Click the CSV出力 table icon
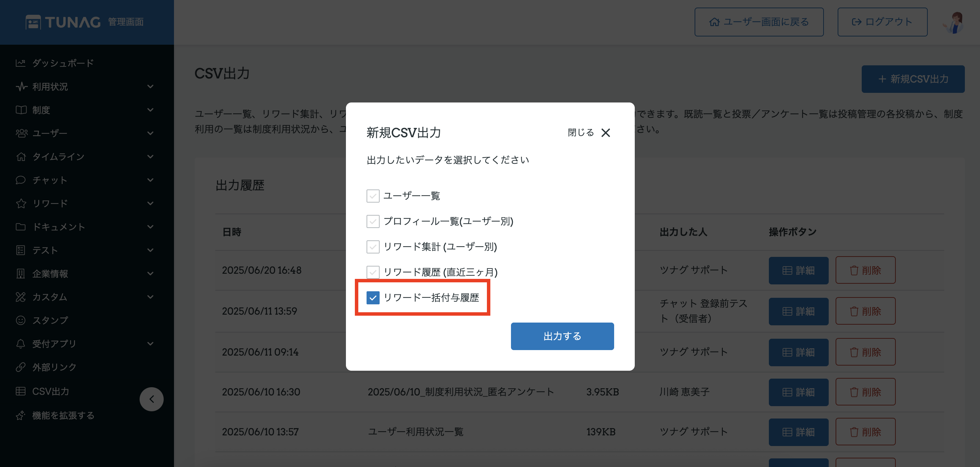The width and height of the screenshot is (980, 467). [21, 391]
